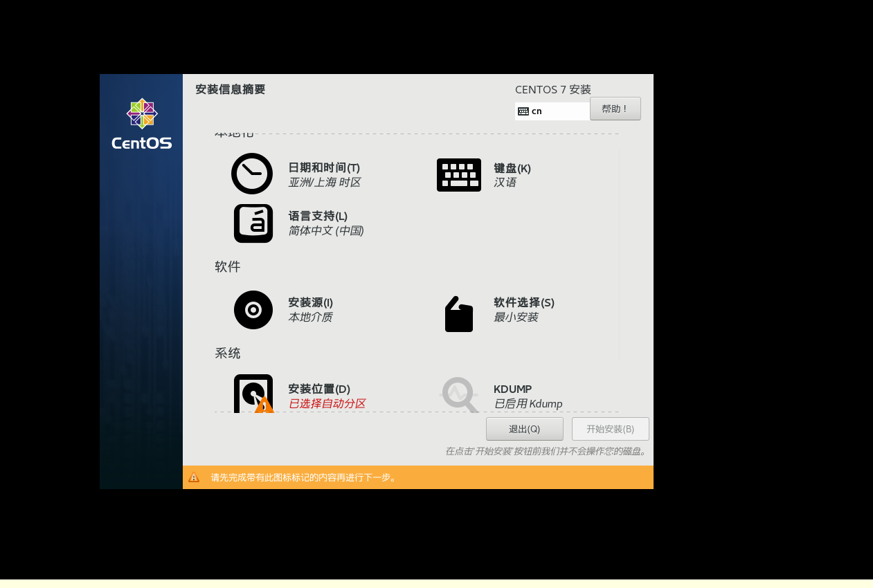Click the 开始安装(B) begin installation button
The image size is (873, 588).
[x=611, y=429]
